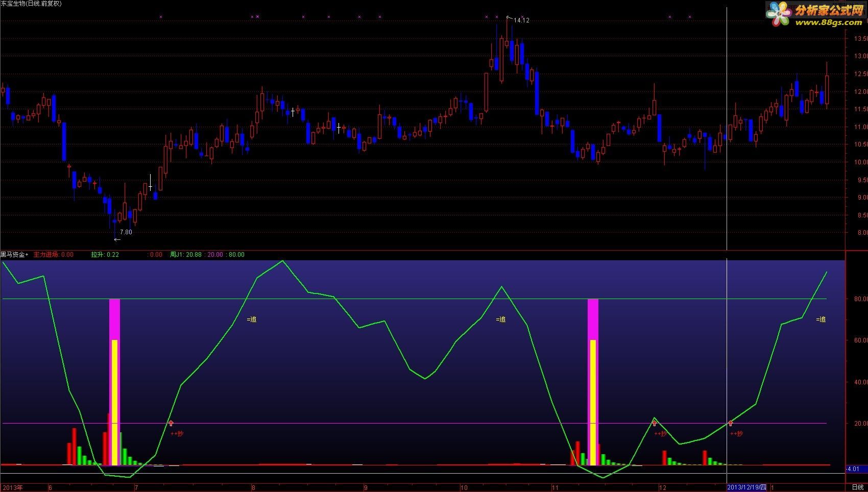The width and height of the screenshot is (868, 492).
Task: Jump to month 12 on the time axis
Action: (663, 487)
